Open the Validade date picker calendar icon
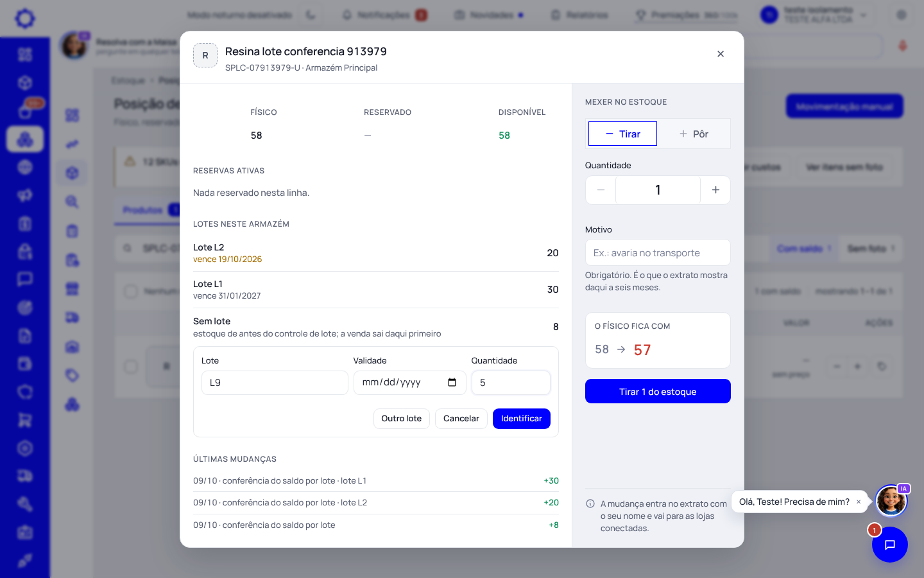Viewport: 924px width, 578px height. click(x=452, y=382)
